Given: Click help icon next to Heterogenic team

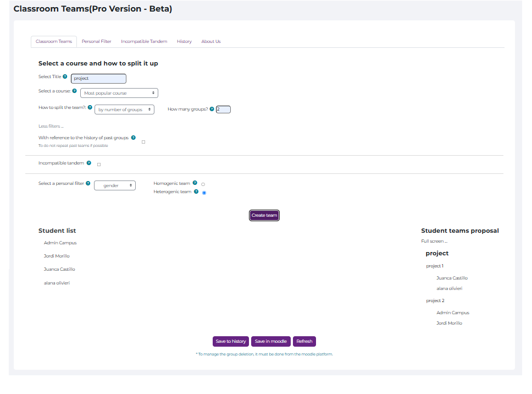Looking at the screenshot, I should [x=196, y=192].
